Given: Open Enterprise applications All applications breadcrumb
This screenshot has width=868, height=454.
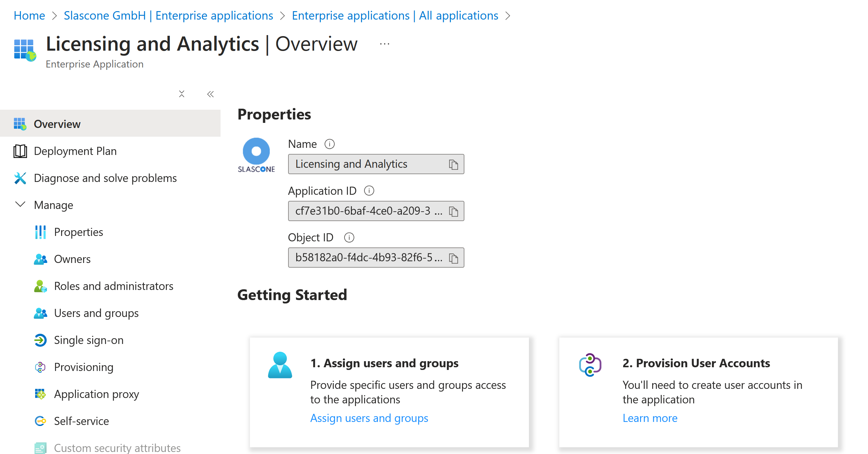Looking at the screenshot, I should (395, 16).
